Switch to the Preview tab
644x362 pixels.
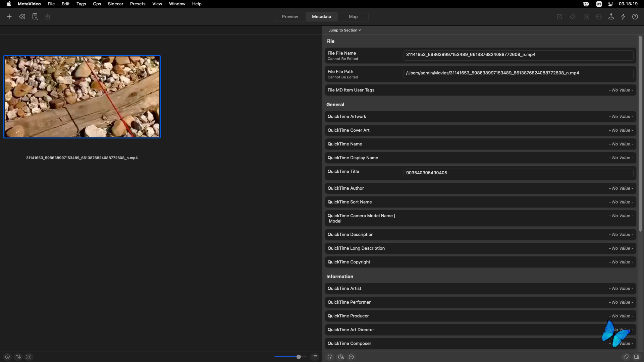pos(290,16)
